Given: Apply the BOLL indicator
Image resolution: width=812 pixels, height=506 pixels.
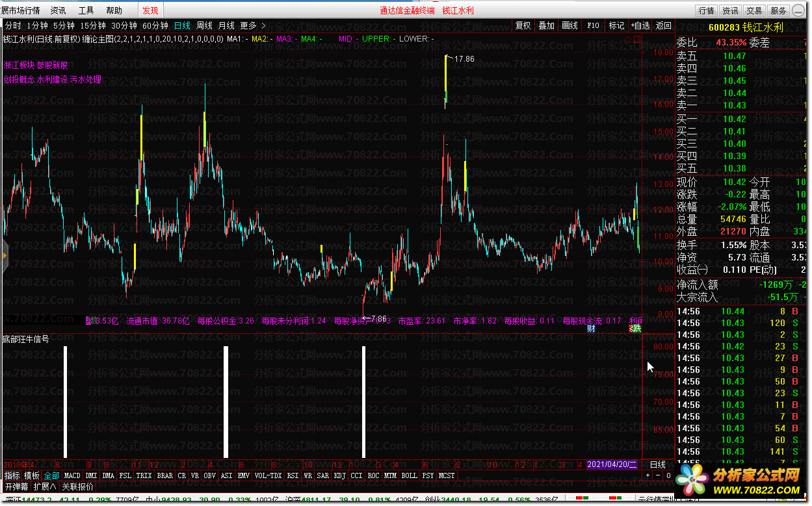Looking at the screenshot, I should (x=409, y=475).
